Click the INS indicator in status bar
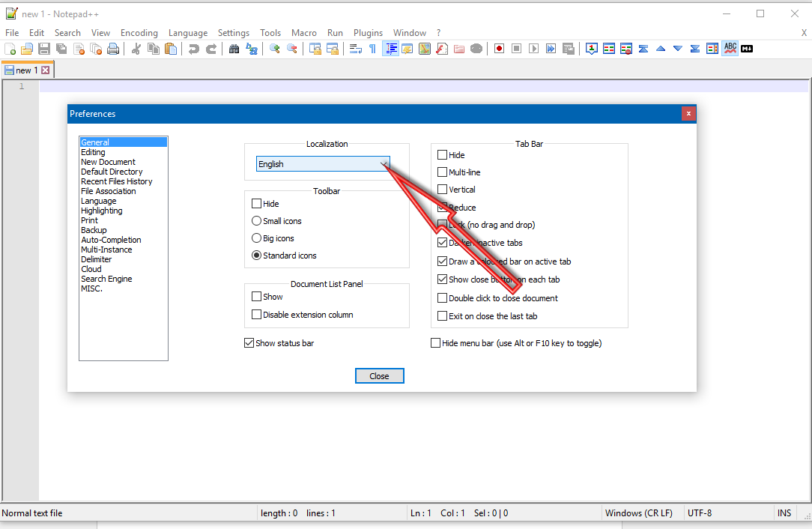This screenshot has width=812, height=529. [784, 513]
